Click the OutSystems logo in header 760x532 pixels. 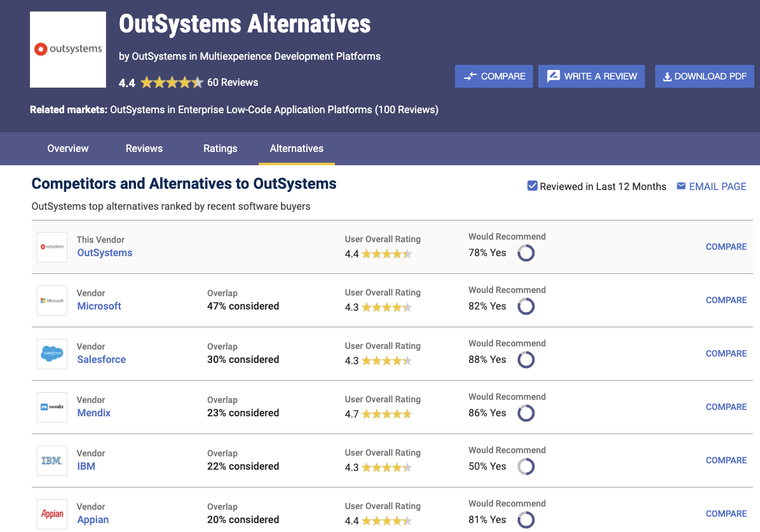69,50
